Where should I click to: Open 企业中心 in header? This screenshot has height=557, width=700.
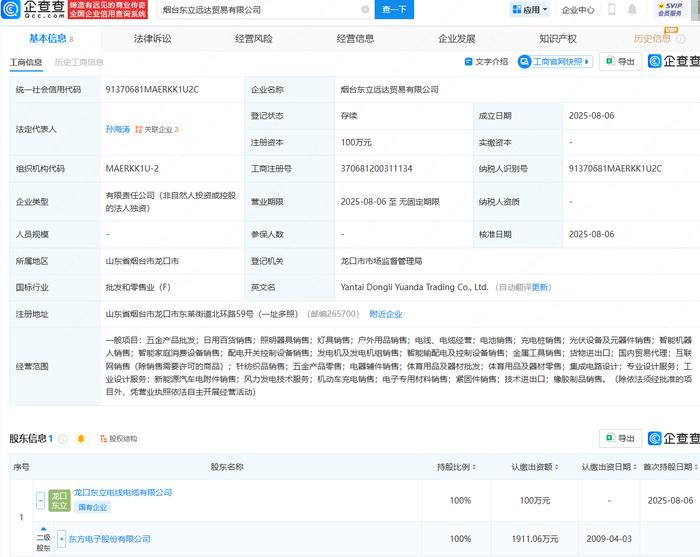click(x=578, y=10)
